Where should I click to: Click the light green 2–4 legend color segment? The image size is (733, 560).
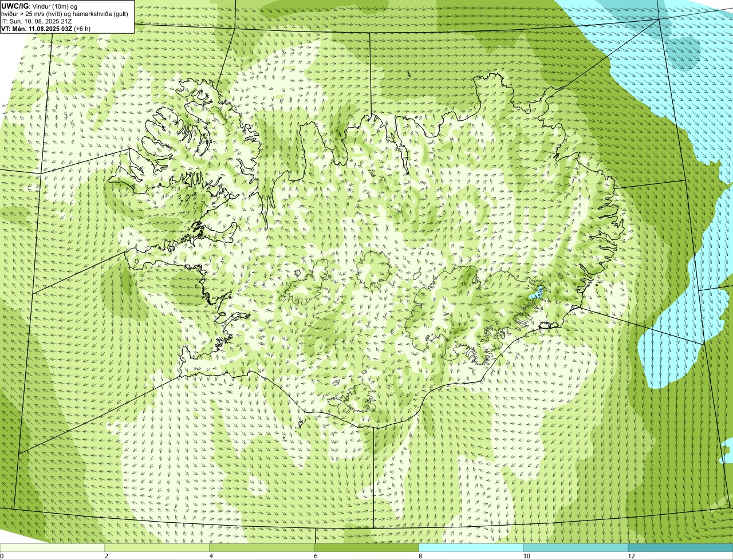157,548
